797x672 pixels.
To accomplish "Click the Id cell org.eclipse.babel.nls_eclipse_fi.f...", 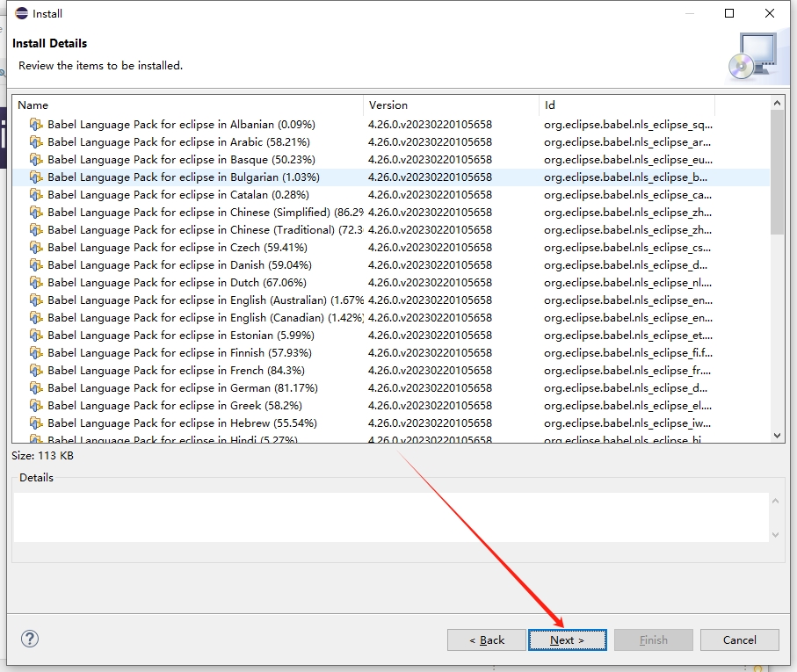I will click(x=628, y=353).
